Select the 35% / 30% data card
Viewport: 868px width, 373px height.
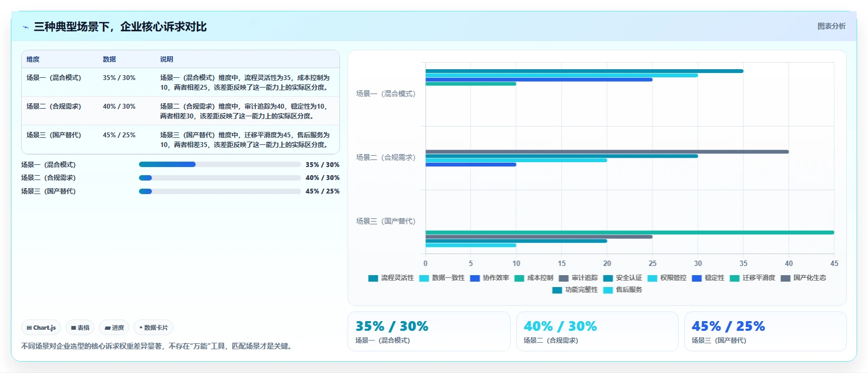(x=429, y=331)
